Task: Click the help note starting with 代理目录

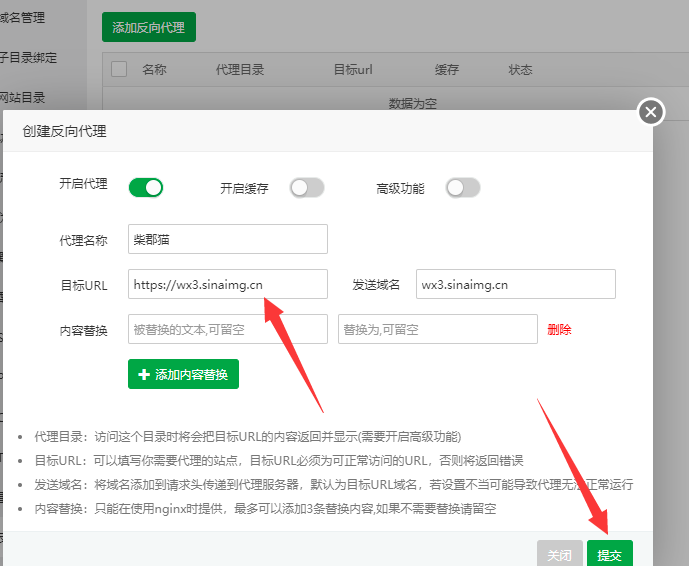Action: [248, 437]
